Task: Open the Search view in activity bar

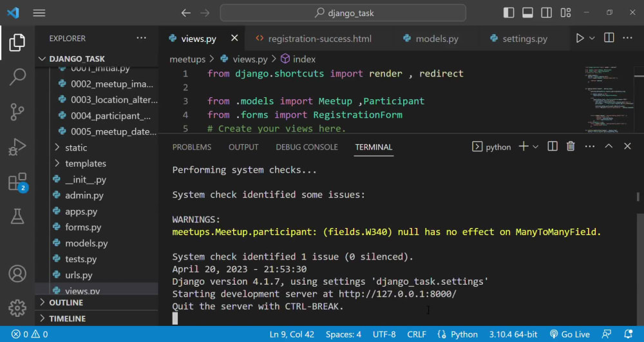Action: pyautogui.click(x=17, y=77)
